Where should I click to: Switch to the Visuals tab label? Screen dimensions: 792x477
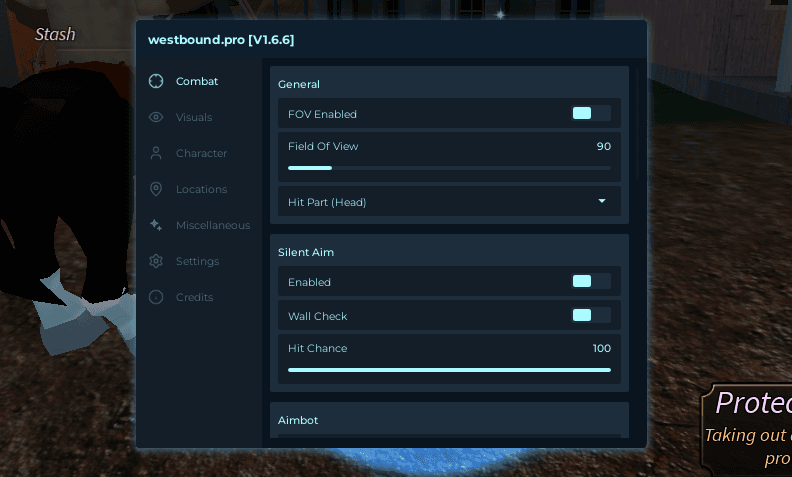point(194,117)
